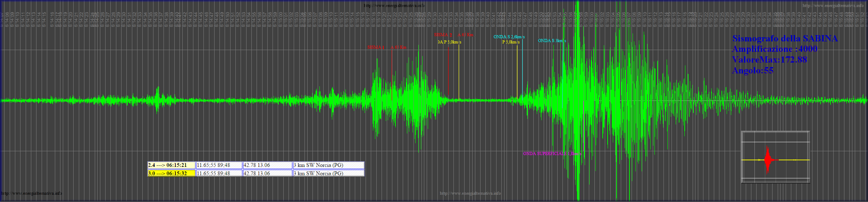Click the cyan 'ONDA S 3km/s' label
This screenshot has height=202, width=868.
point(552,41)
